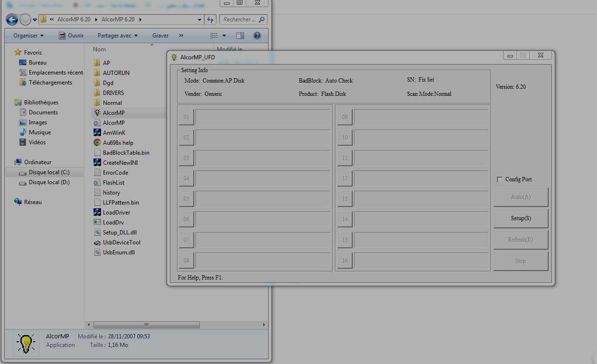Click the Setup(S) button
The height and width of the screenshot is (364, 597).
click(521, 218)
